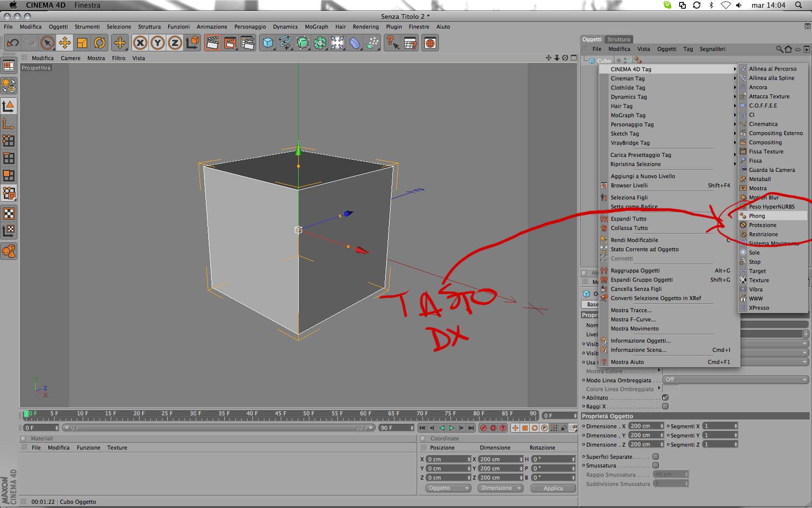Enable the Superfici Separate checkbox

pyautogui.click(x=656, y=456)
